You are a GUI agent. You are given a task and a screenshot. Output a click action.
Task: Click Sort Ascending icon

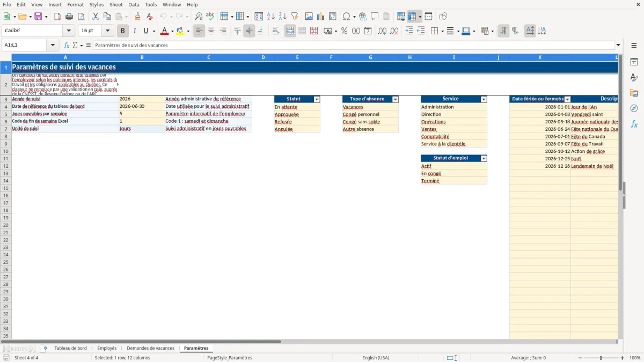[271, 17]
